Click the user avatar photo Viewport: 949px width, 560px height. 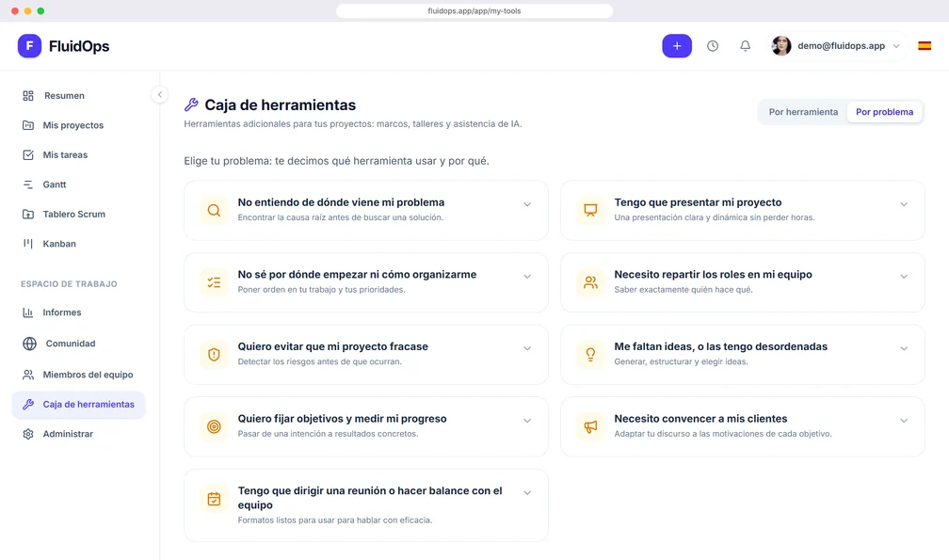pyautogui.click(x=781, y=46)
